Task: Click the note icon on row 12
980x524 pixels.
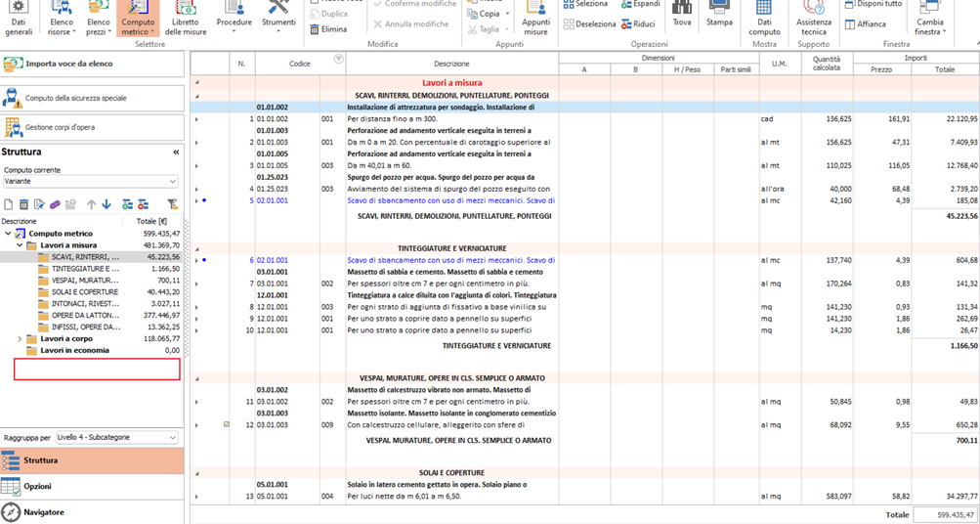Action: click(x=226, y=424)
